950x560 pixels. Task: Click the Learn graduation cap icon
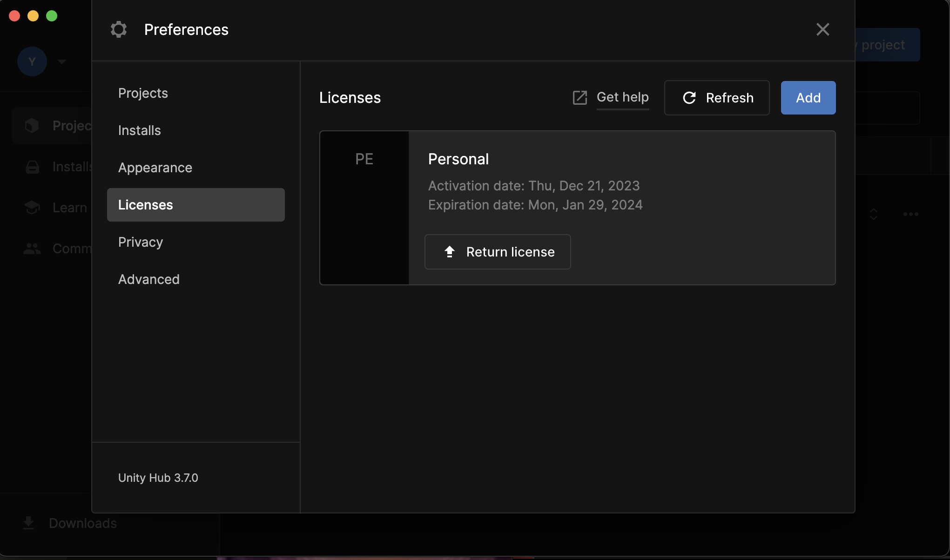click(x=32, y=207)
